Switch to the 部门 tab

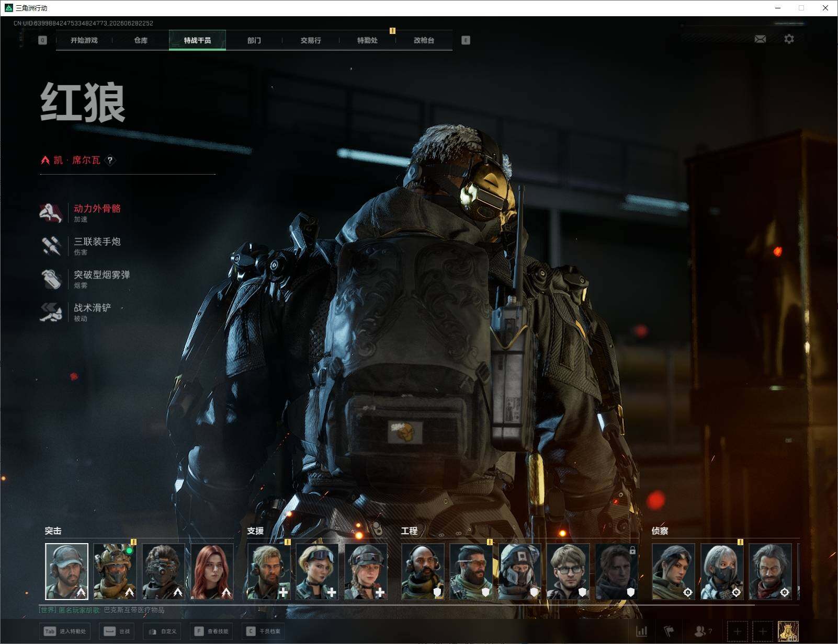coord(254,40)
